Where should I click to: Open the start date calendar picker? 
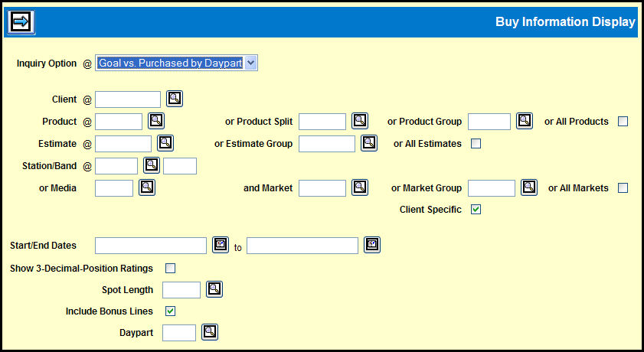pyautogui.click(x=221, y=245)
